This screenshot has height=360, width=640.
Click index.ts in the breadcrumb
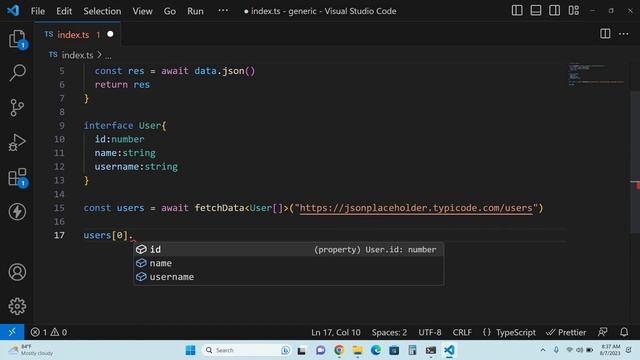pos(78,55)
